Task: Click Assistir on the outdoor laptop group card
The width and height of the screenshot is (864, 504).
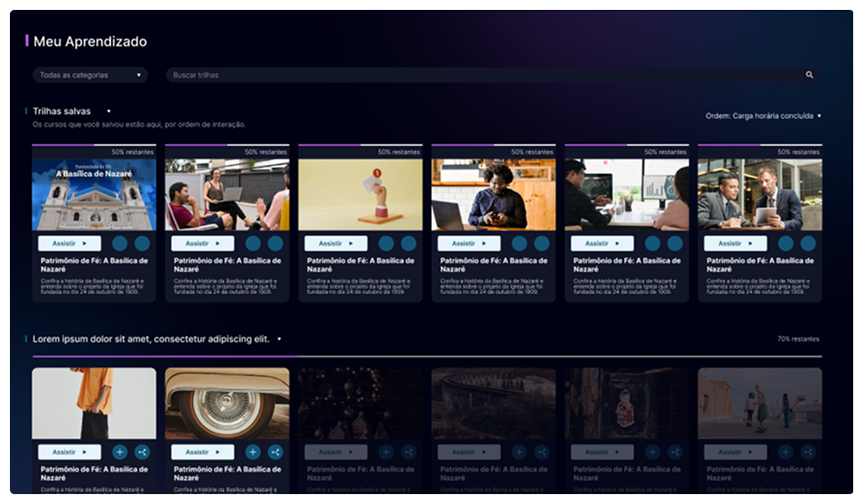Action: (203, 243)
